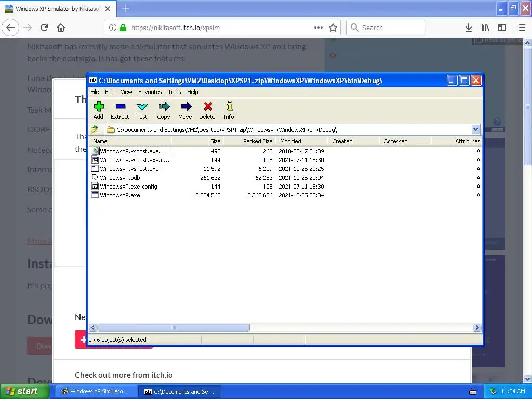Select WindowsXP.vshost.exe row
The height and width of the screenshot is (399, 532).
pos(286,169)
